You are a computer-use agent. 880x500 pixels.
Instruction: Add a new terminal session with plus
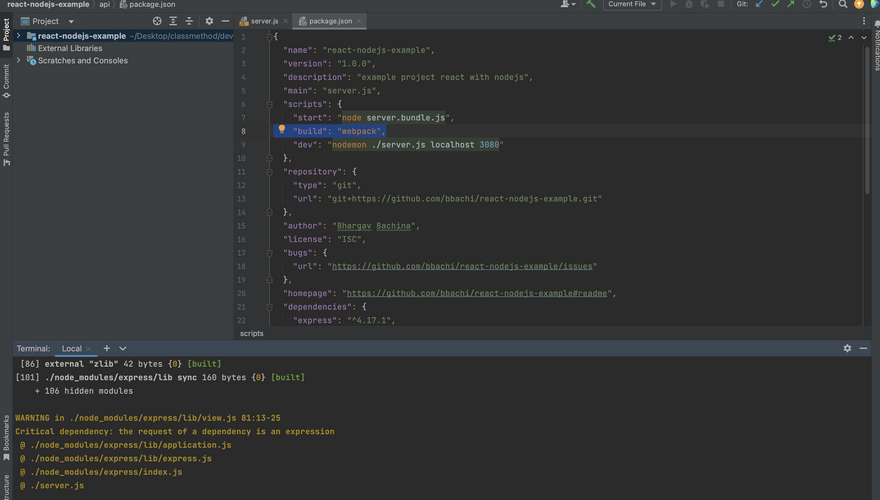pyautogui.click(x=107, y=349)
